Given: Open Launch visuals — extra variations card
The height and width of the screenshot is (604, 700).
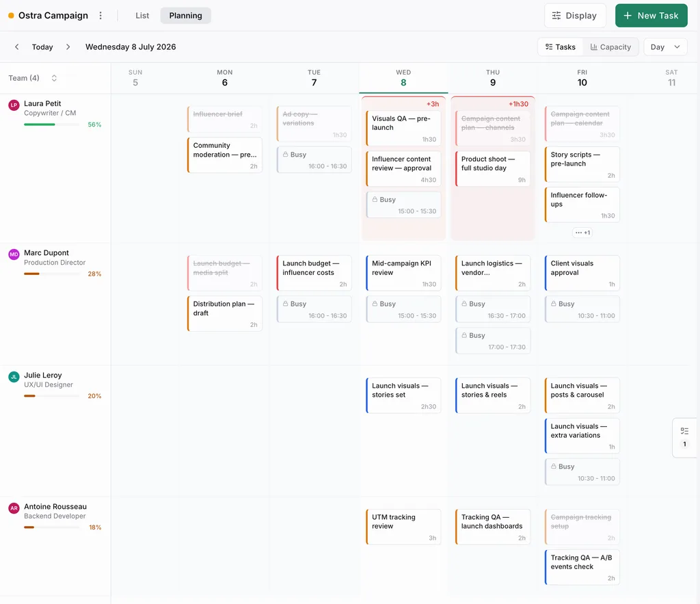Looking at the screenshot, I should (582, 436).
